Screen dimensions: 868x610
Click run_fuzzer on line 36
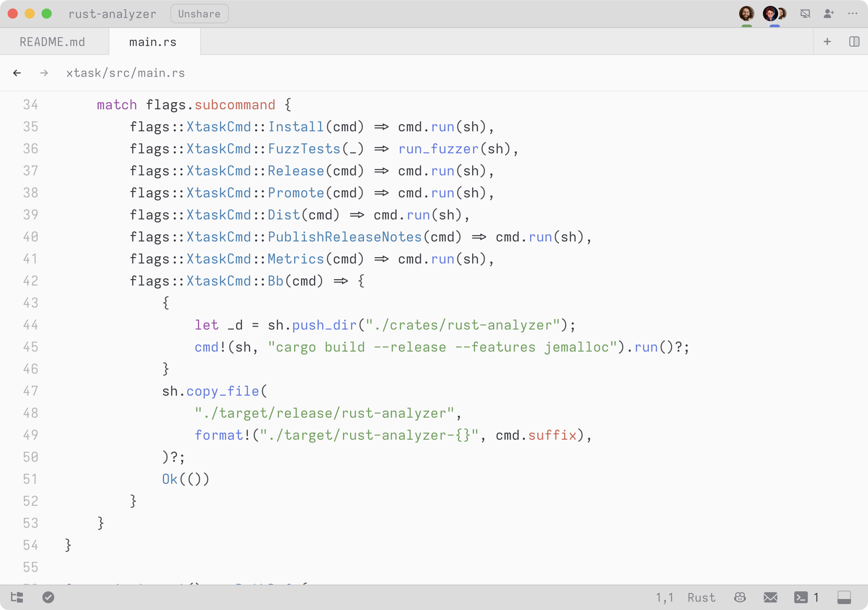pyautogui.click(x=439, y=149)
